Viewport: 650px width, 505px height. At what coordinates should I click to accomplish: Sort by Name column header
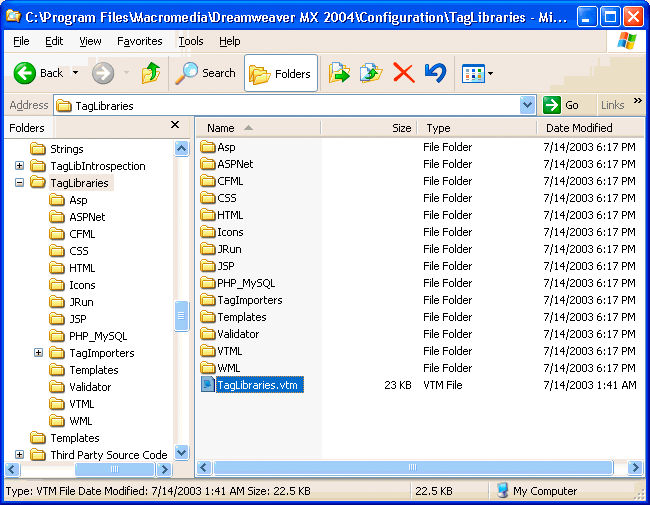(259, 128)
